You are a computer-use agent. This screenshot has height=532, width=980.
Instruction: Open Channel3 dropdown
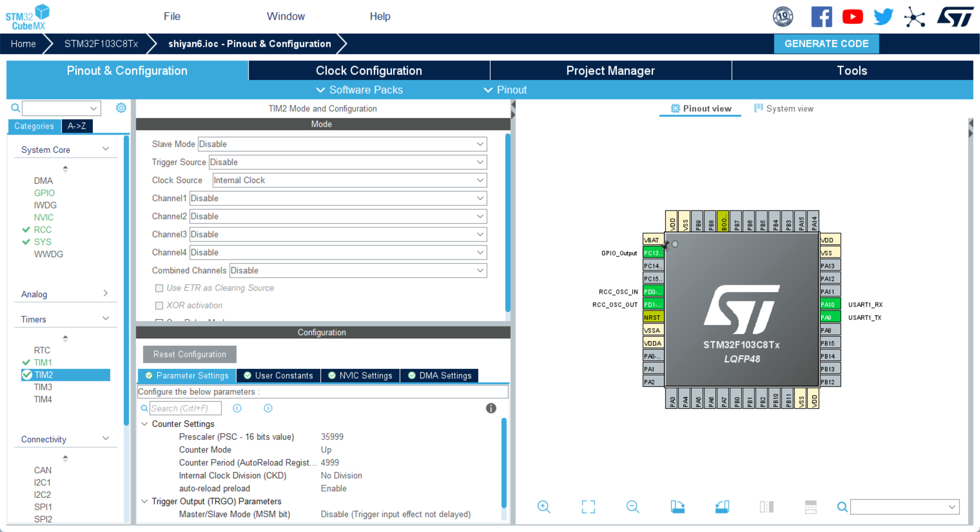[338, 234]
